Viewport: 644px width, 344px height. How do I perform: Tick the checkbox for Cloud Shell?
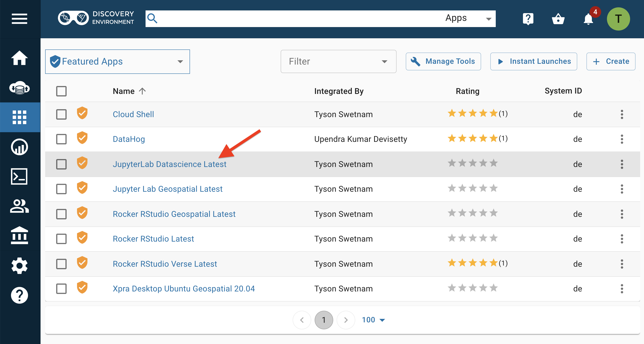pyautogui.click(x=61, y=114)
